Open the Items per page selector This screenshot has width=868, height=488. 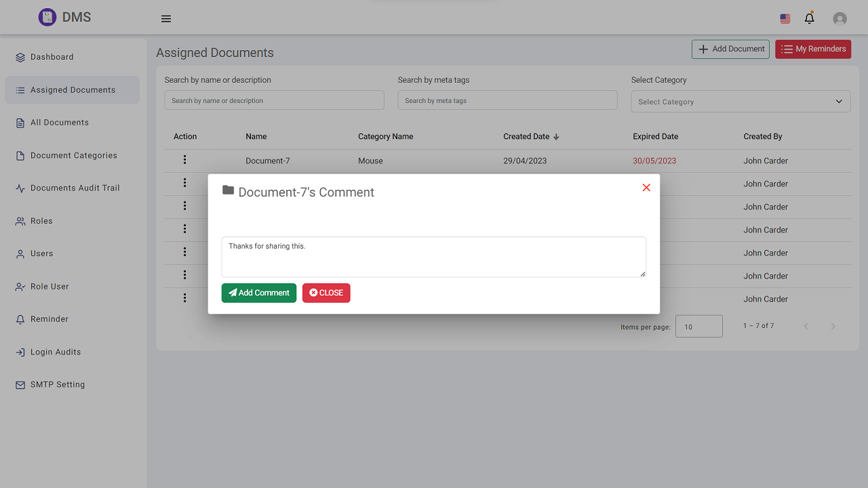pyautogui.click(x=698, y=327)
